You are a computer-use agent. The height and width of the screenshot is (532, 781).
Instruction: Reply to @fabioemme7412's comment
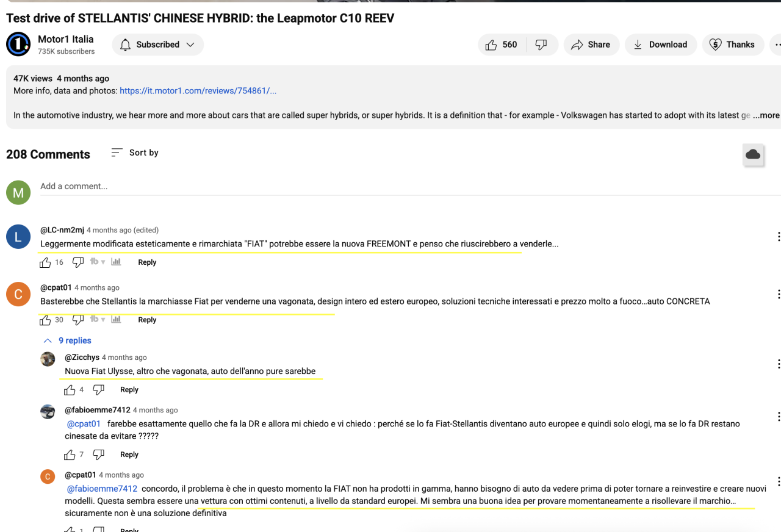[129, 455]
